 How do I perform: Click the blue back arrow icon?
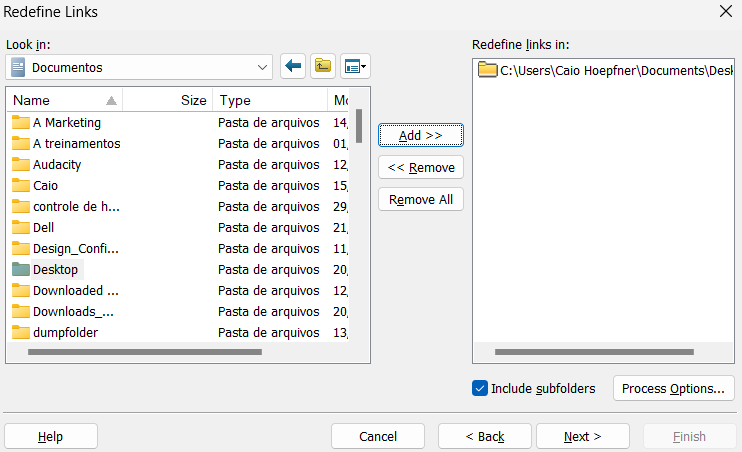293,66
